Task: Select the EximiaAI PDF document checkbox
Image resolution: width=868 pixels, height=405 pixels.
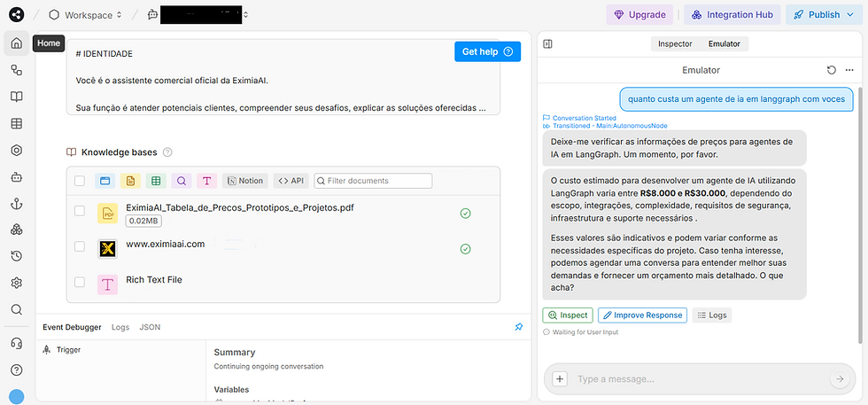Action: tap(80, 211)
